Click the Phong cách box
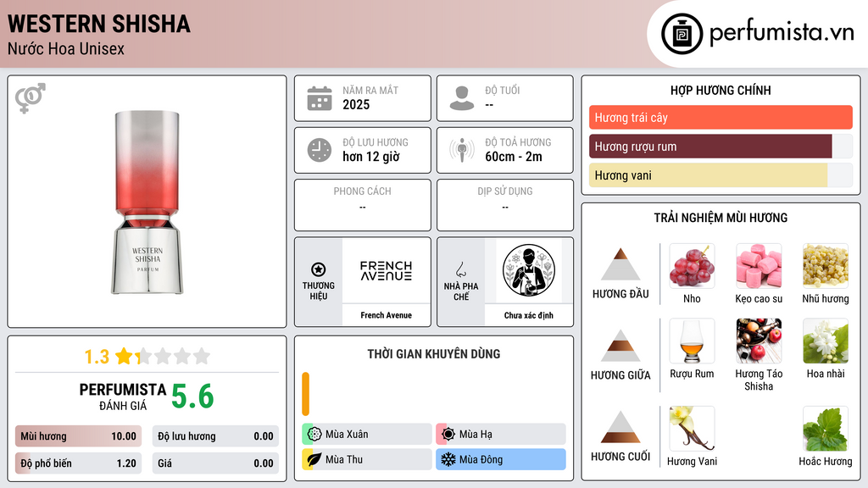 pyautogui.click(x=363, y=205)
